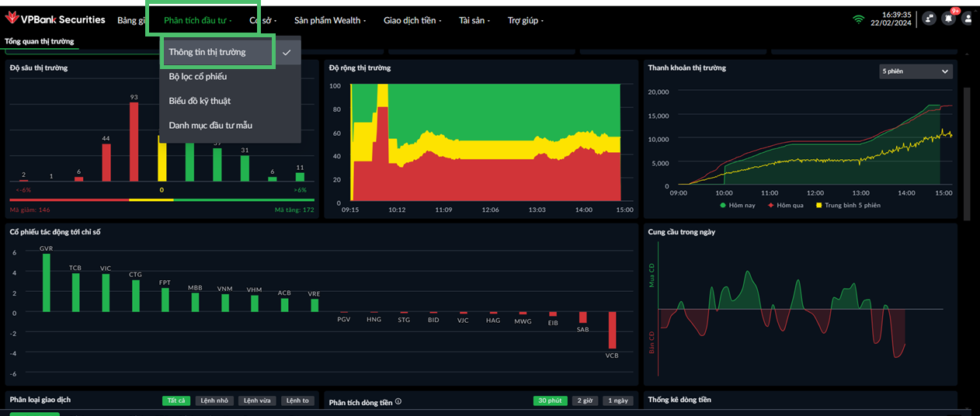Choose Biểu đồ kỹ thuật from menu
The width and height of the screenshot is (980, 416).
pyautogui.click(x=200, y=101)
